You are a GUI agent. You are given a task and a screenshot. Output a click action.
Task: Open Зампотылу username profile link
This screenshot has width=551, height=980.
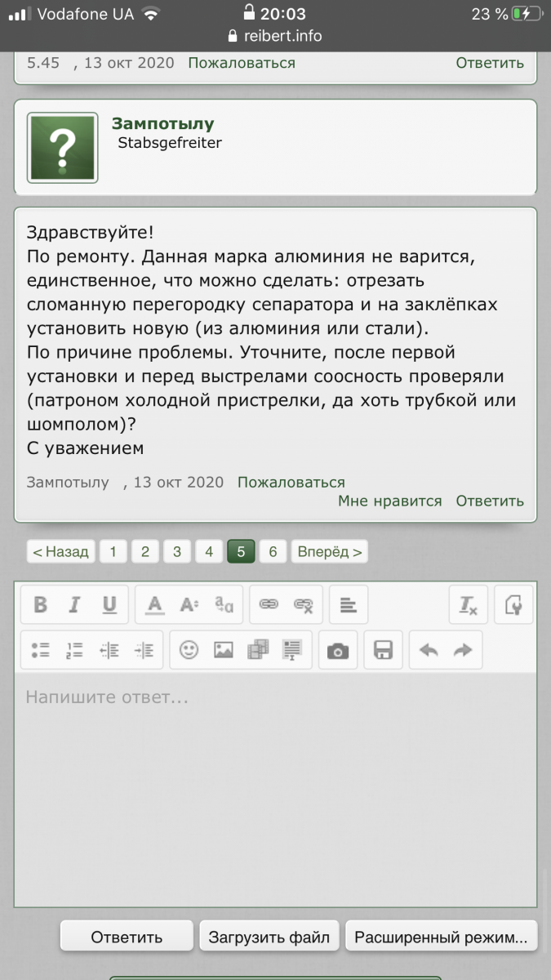[x=163, y=123]
